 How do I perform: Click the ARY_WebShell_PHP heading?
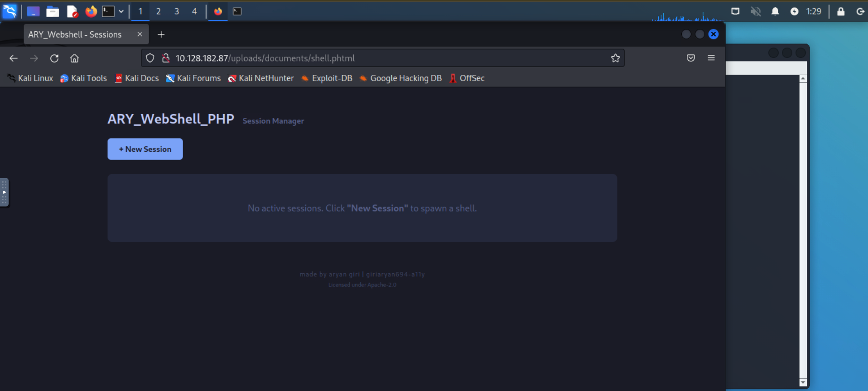(171, 119)
